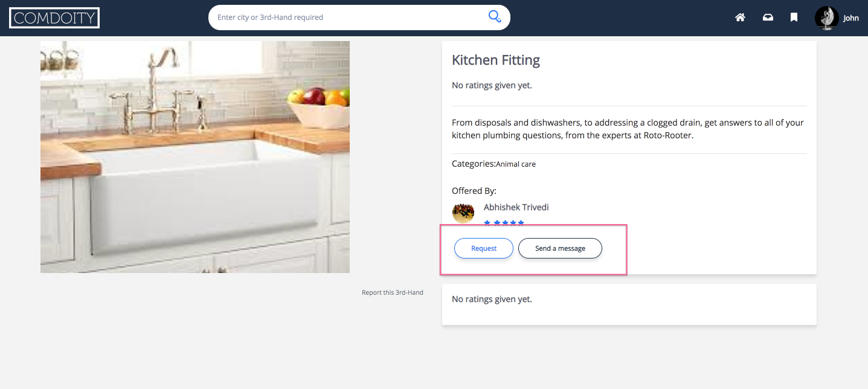The image size is (868, 389).
Task: Select the Animal care category
Action: click(516, 164)
